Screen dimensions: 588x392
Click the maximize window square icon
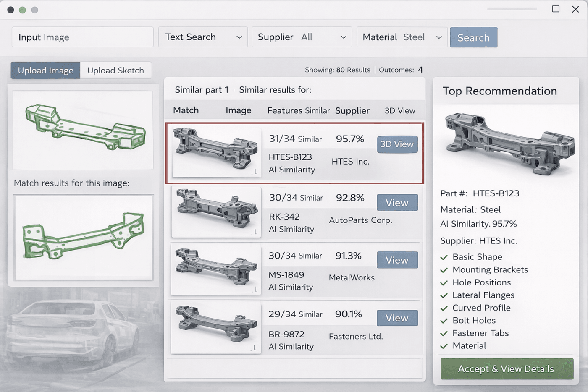(x=556, y=9)
